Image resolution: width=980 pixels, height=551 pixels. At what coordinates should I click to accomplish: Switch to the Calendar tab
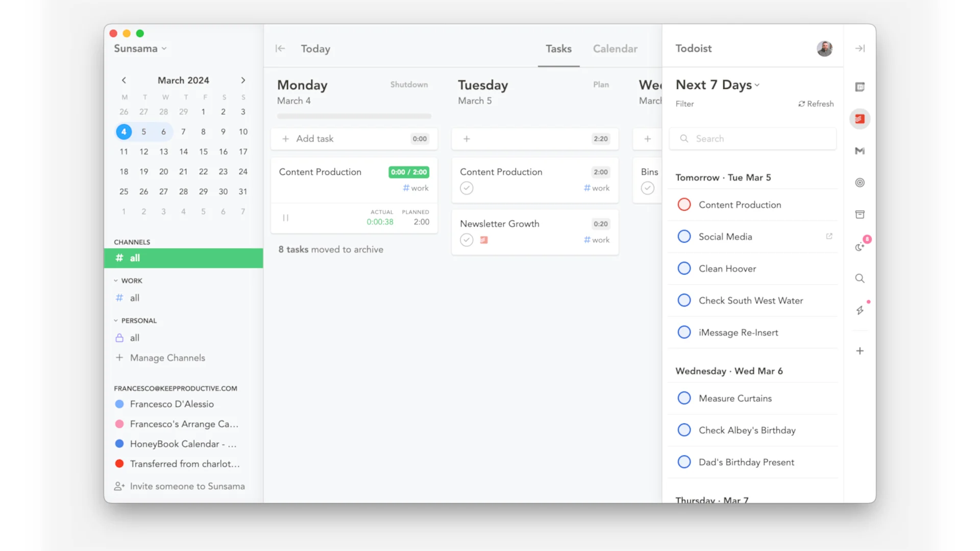point(615,48)
